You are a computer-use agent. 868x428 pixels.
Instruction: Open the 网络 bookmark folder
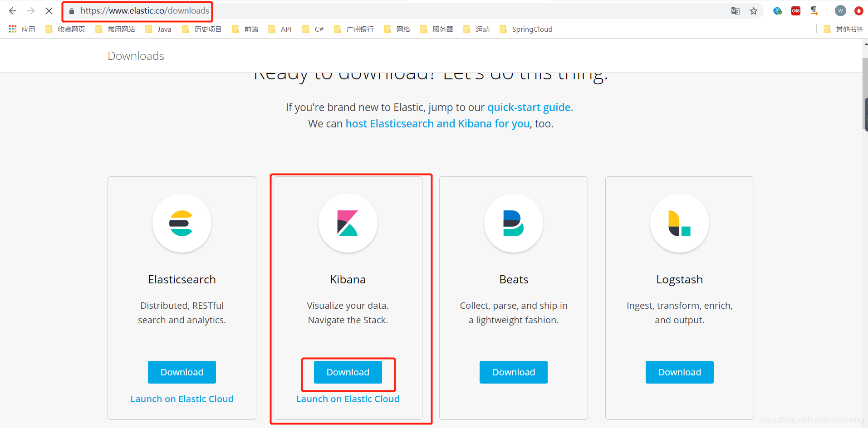397,29
